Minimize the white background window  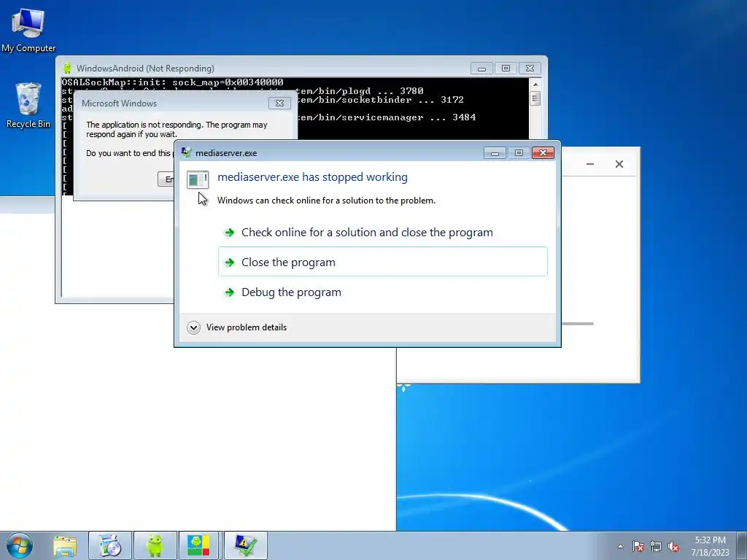[x=589, y=164]
